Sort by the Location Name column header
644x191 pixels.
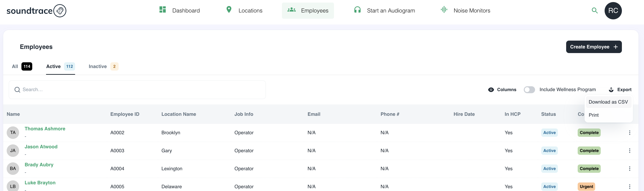click(x=179, y=114)
